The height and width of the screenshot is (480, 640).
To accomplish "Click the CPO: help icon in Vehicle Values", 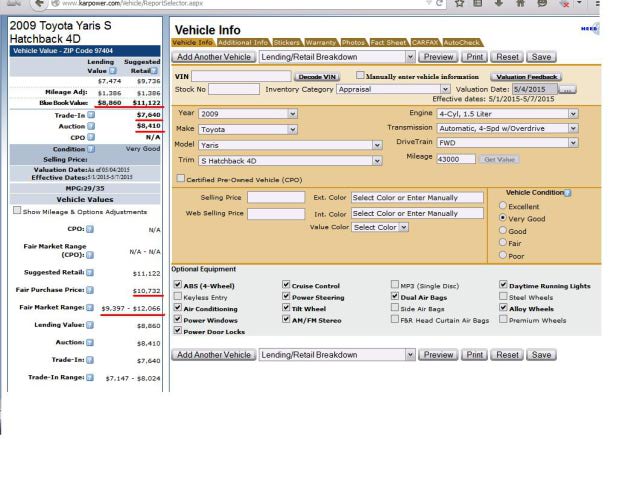I will pos(90,229).
